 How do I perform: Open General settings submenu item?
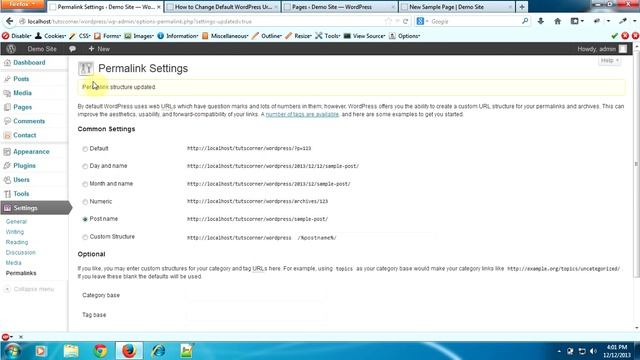click(x=16, y=222)
